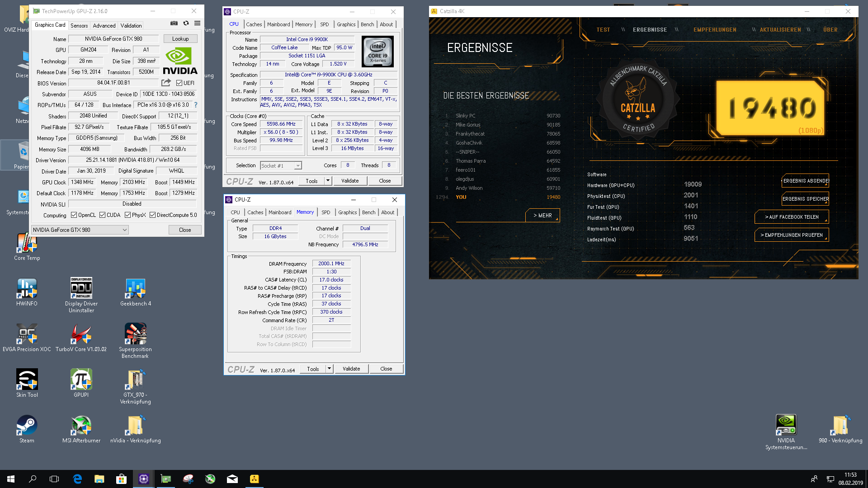Toggle the CUDA computing checkbox
The image size is (868, 488).
pos(102,215)
